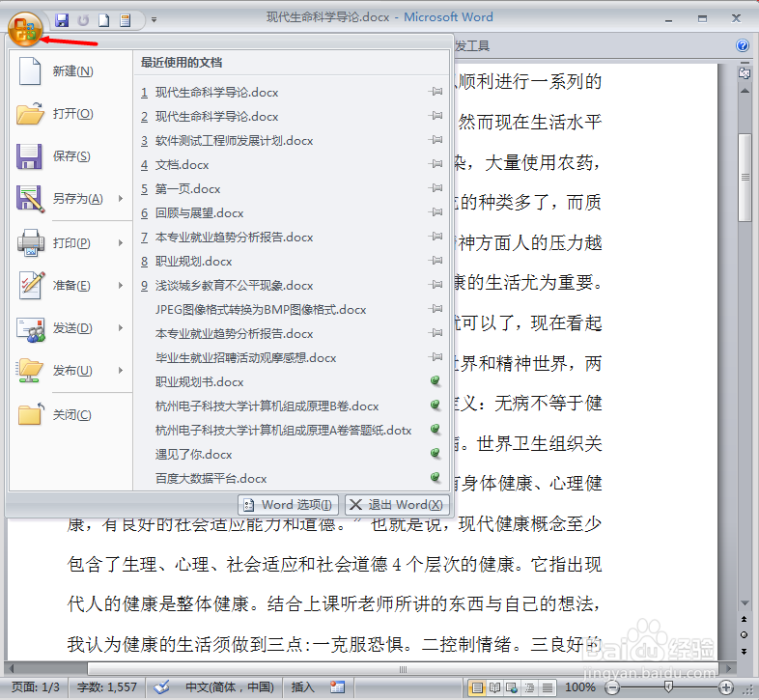The image size is (759, 700).
Task: Switch to Full Screen Reading view
Action: click(x=494, y=687)
